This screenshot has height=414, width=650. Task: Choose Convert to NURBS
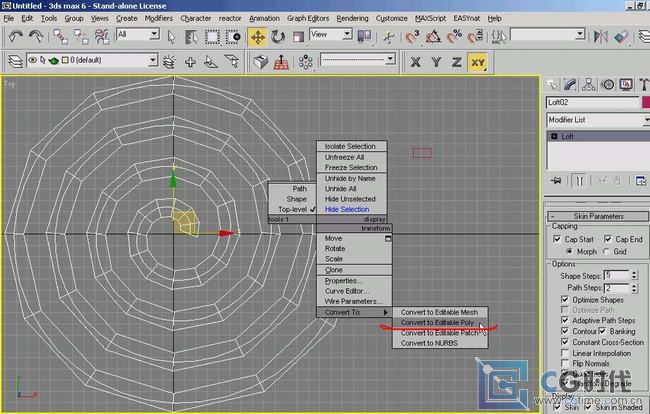[440, 343]
